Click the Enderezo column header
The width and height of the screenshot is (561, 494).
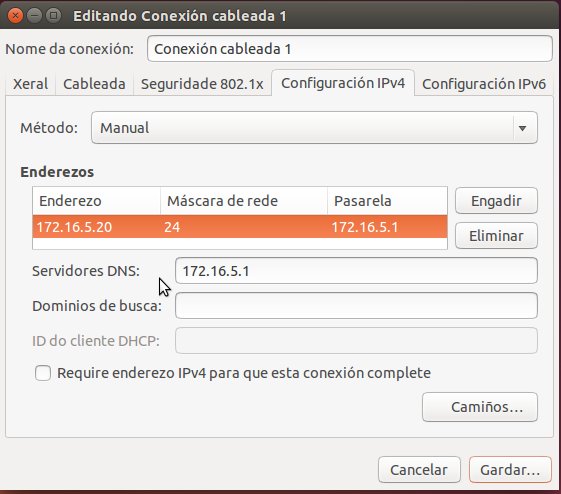pos(97,201)
